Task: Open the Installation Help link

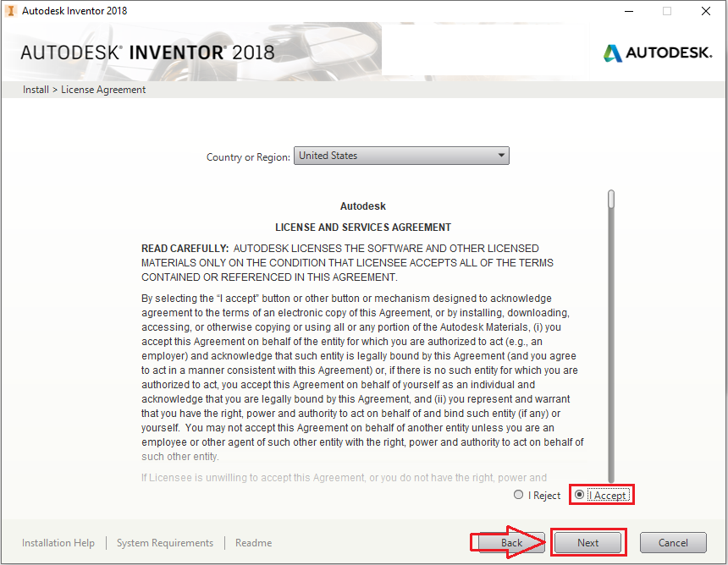Action: 58,543
